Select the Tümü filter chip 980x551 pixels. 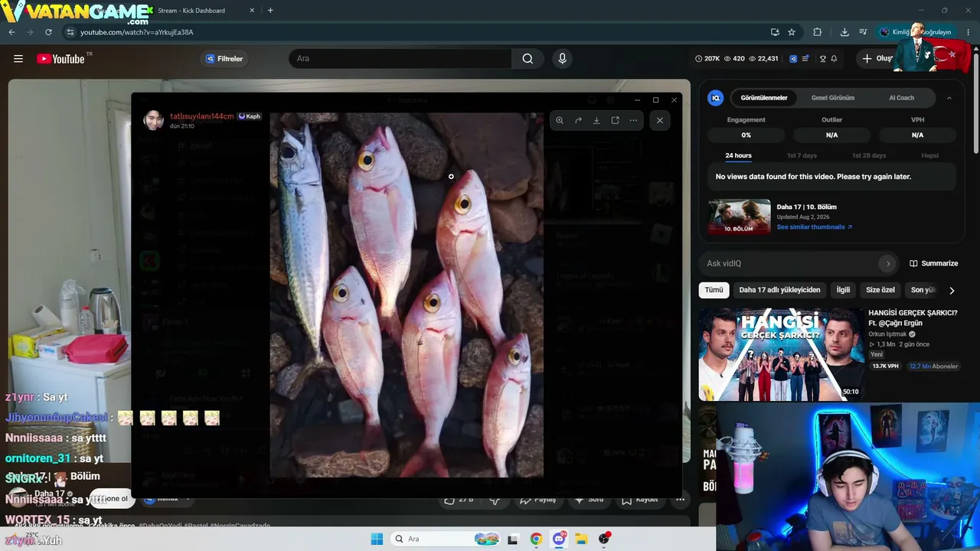click(714, 290)
